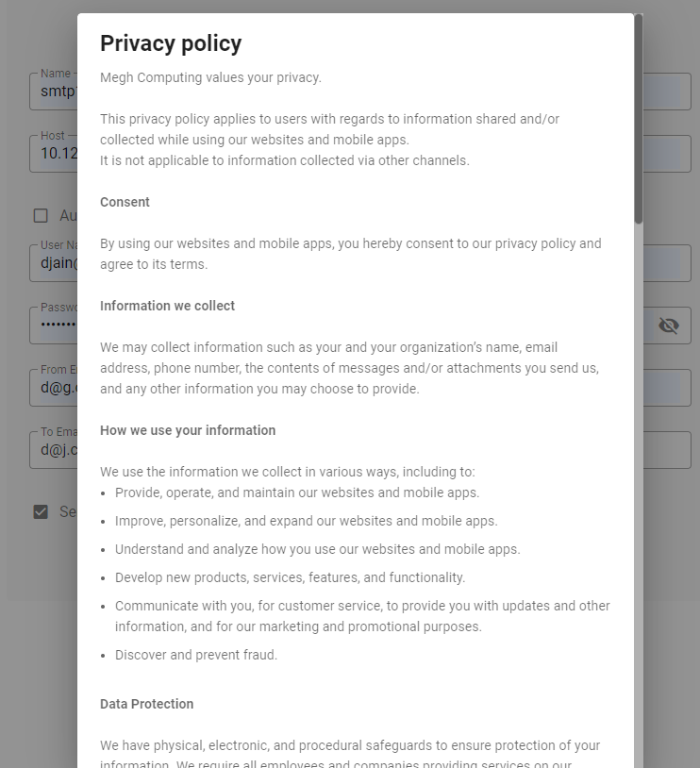Enable the Authentication checkbox on the form
Screen dimensions: 700x768
pyautogui.click(x=41, y=215)
